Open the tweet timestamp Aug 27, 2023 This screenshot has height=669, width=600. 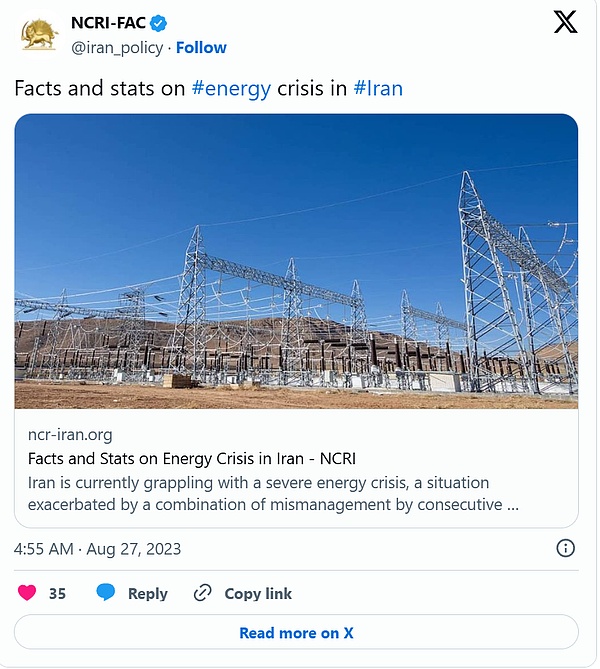[x=97, y=548]
